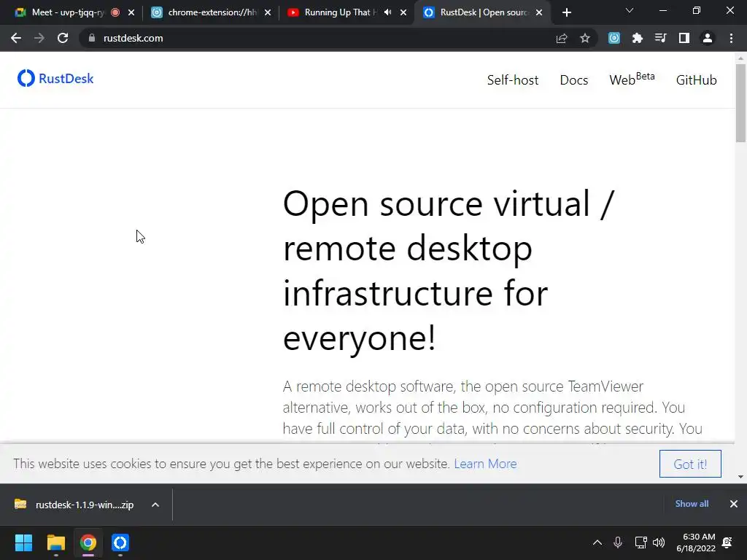Click the RustDesk logo on the page
The width and height of the screenshot is (747, 560).
pos(55,79)
